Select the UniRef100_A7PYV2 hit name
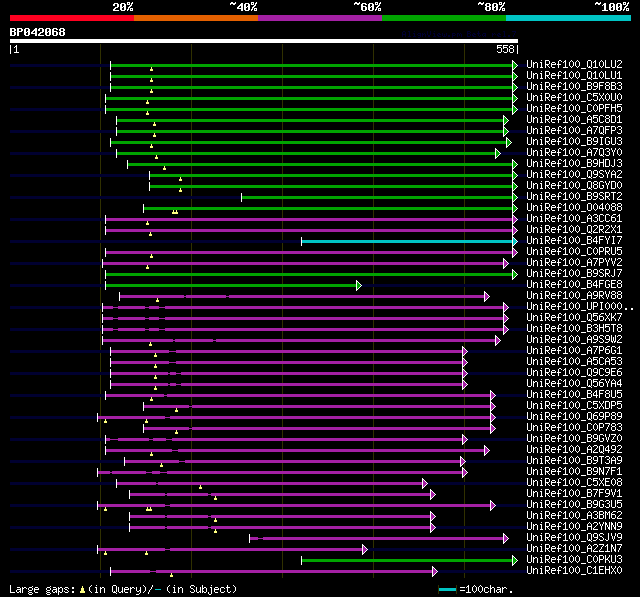This screenshot has width=640, height=597. tap(574, 263)
